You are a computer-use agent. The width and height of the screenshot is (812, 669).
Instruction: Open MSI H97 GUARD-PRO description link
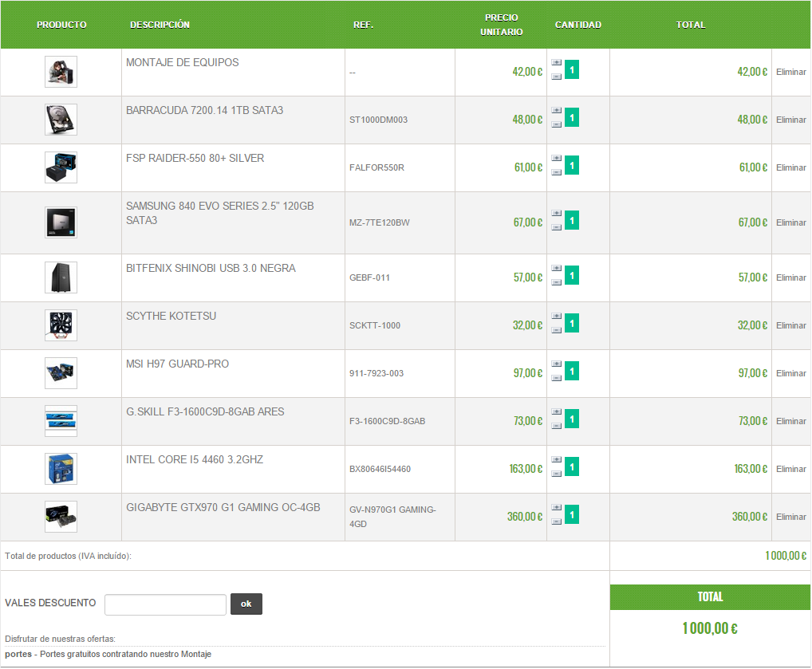177,364
